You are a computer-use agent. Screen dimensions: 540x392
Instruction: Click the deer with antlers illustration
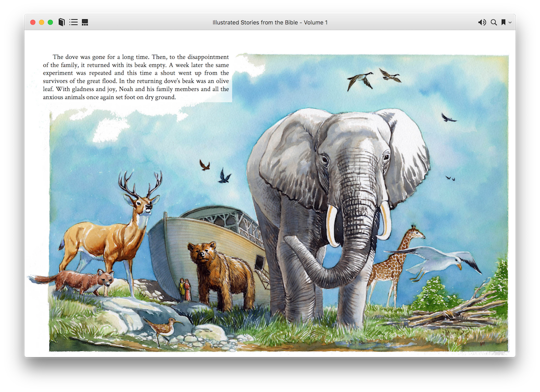coord(110,234)
